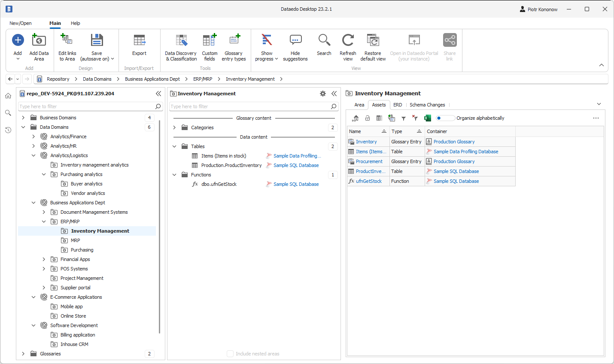The image size is (614, 364).
Task: Click the default view house icon in Assets toolbar
Action: 355,118
